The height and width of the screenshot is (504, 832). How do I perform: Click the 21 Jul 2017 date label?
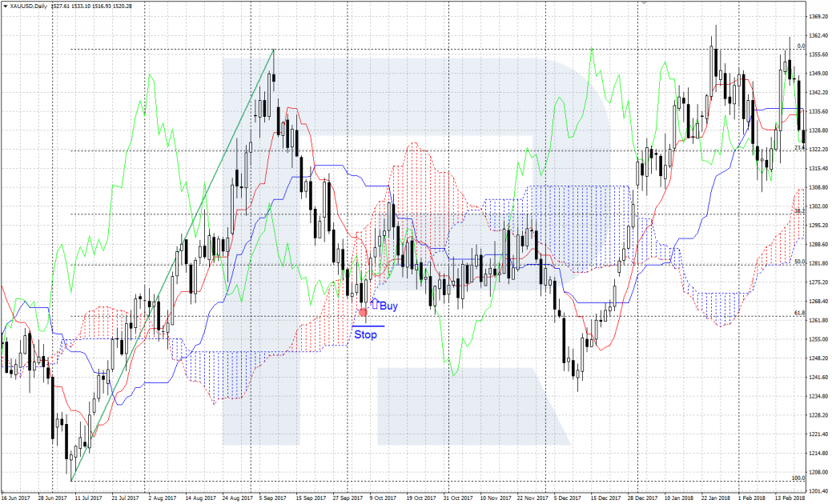[125, 498]
